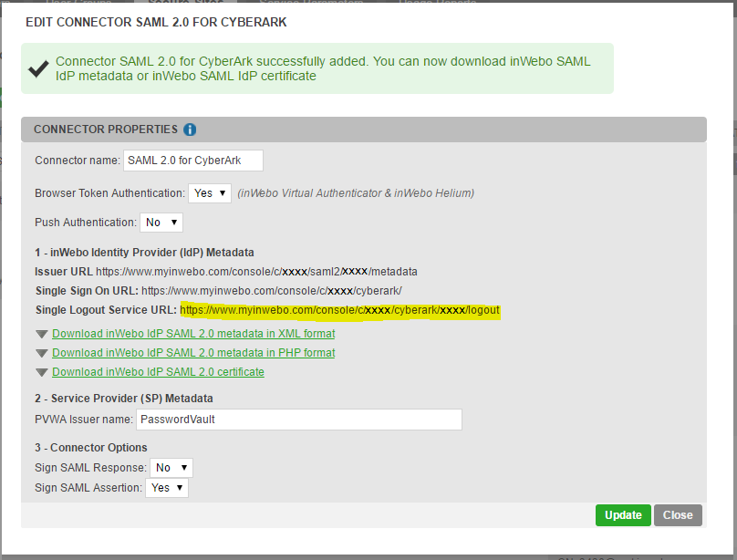Open the Push Authentication dropdown

click(x=161, y=223)
